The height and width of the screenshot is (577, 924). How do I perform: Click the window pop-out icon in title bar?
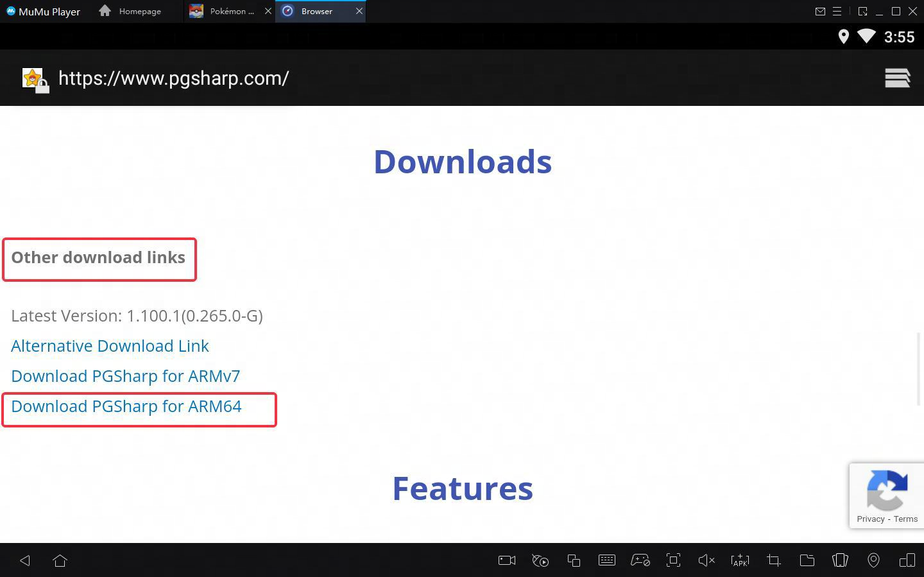[862, 11]
